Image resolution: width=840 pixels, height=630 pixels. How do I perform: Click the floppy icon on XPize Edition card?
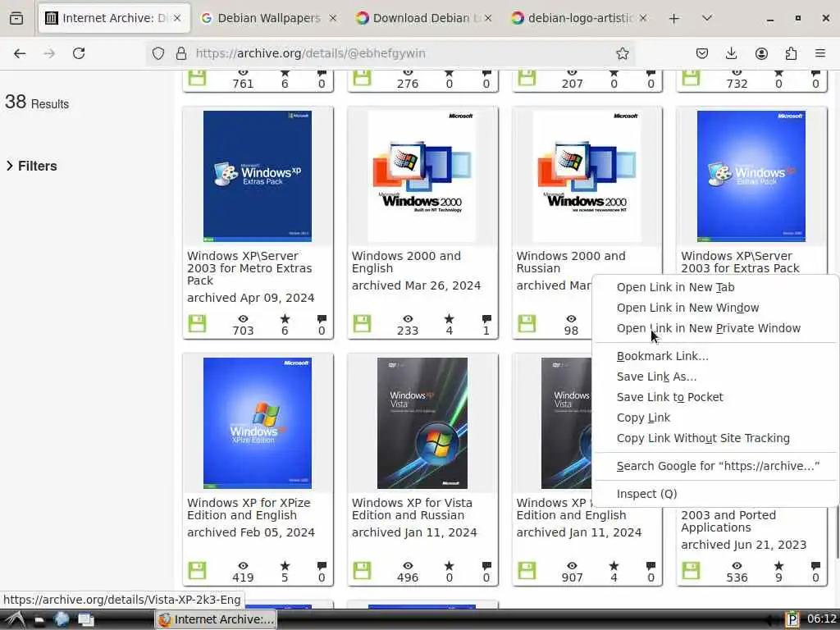pyautogui.click(x=197, y=571)
